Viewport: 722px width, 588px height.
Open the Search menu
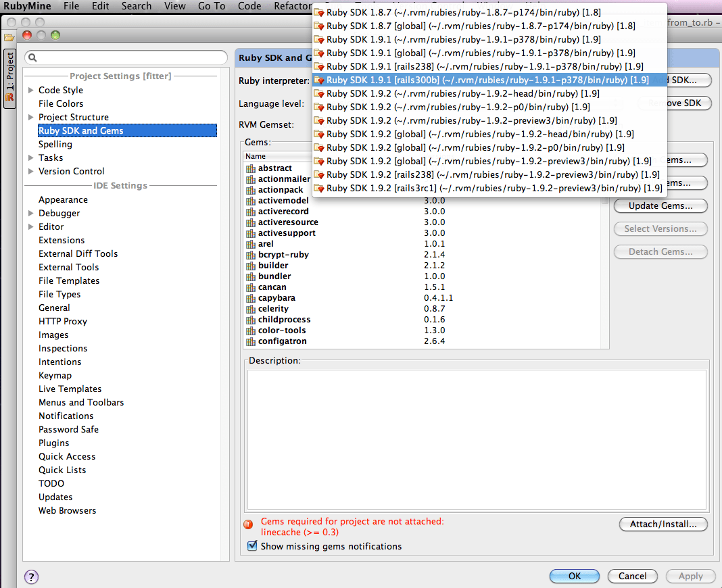[x=137, y=6]
